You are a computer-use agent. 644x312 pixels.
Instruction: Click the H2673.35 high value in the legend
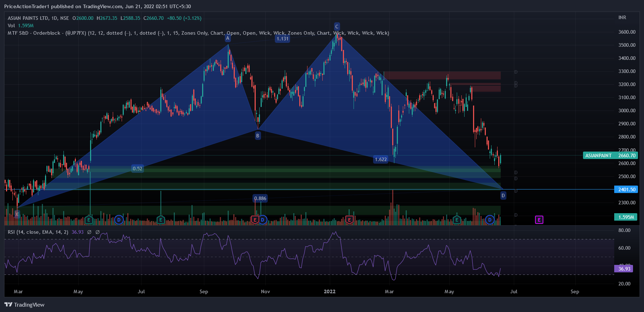[x=107, y=18]
